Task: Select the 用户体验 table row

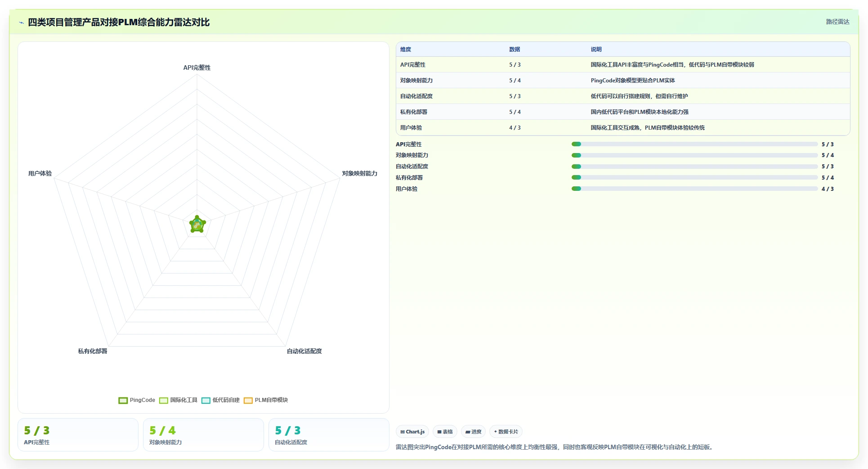Action: click(623, 128)
